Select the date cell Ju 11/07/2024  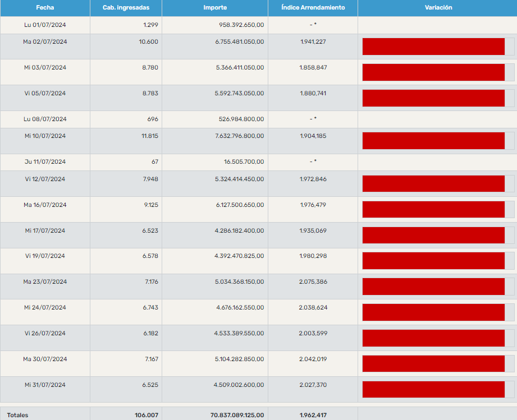(x=45, y=162)
